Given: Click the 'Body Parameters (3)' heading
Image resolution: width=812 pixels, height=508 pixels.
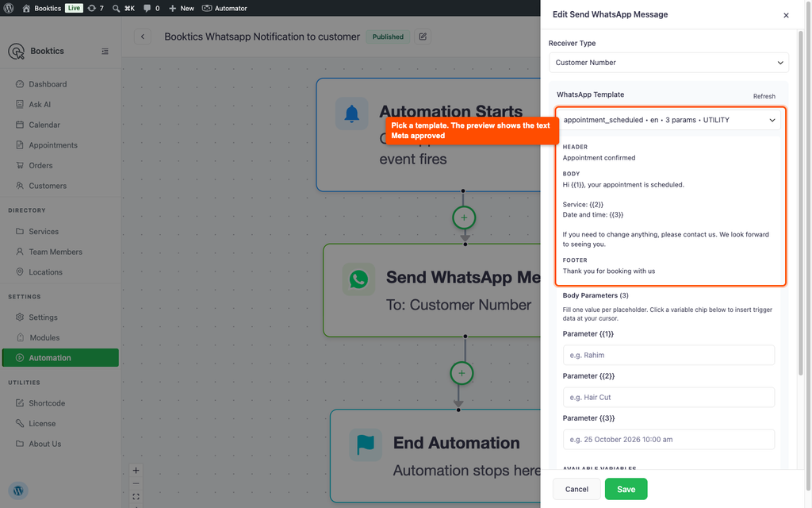Looking at the screenshot, I should coord(596,295).
